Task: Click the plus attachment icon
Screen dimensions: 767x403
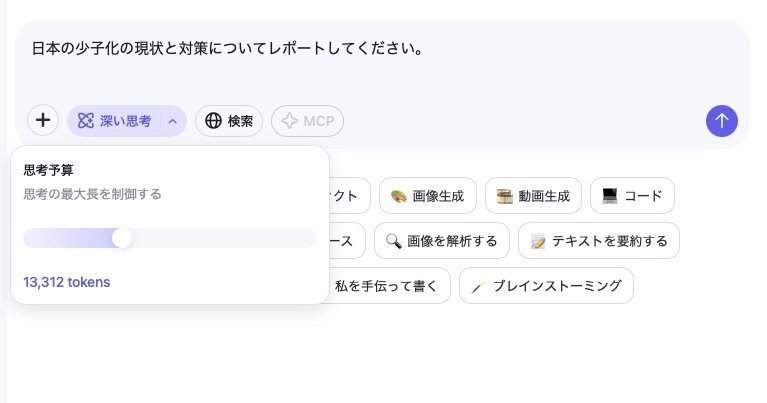Action: point(43,121)
